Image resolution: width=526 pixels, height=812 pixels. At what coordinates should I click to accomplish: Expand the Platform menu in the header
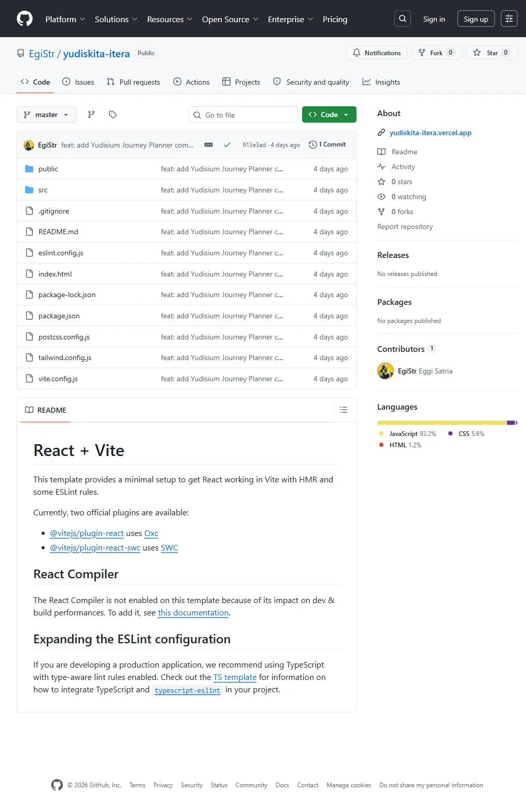[x=65, y=19]
